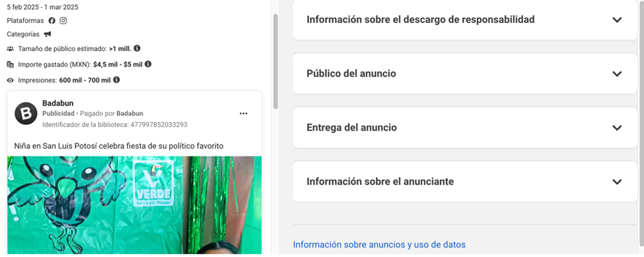Open info icon beside Impresiones range

[x=117, y=80]
